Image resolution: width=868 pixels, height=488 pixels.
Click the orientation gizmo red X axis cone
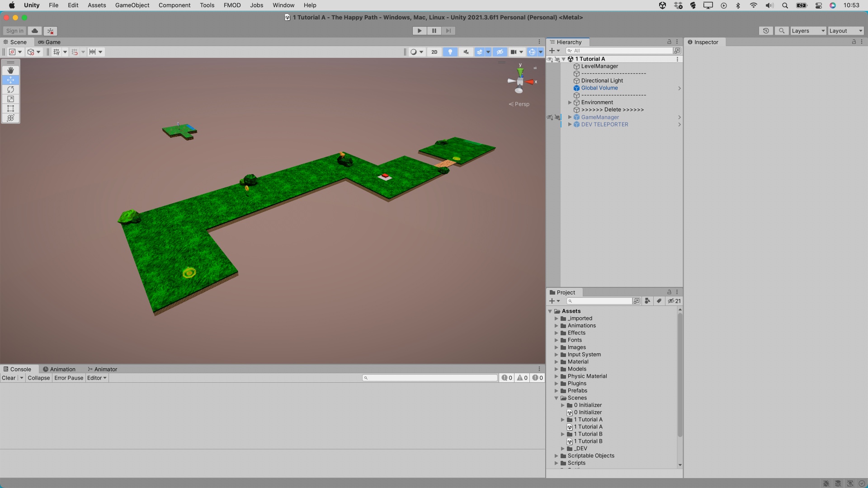click(530, 82)
